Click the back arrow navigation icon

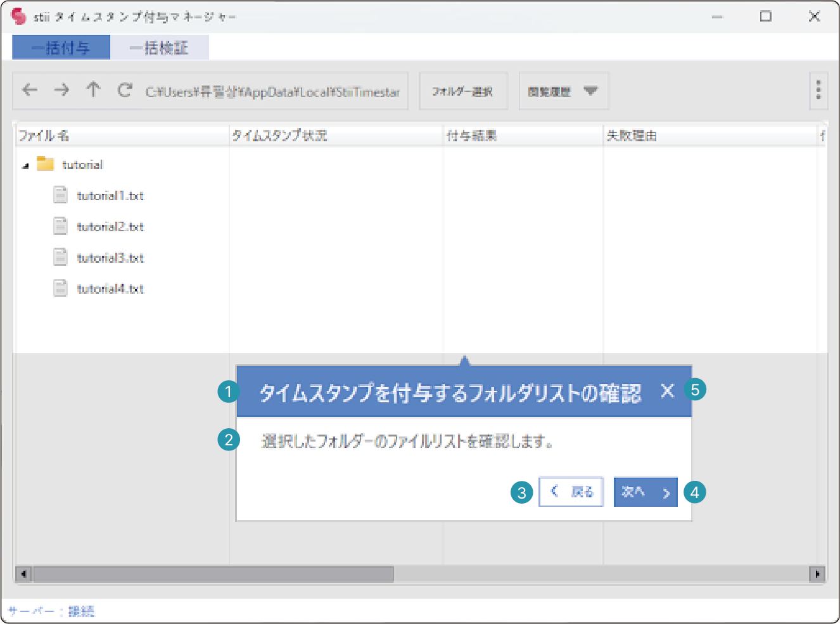30,90
